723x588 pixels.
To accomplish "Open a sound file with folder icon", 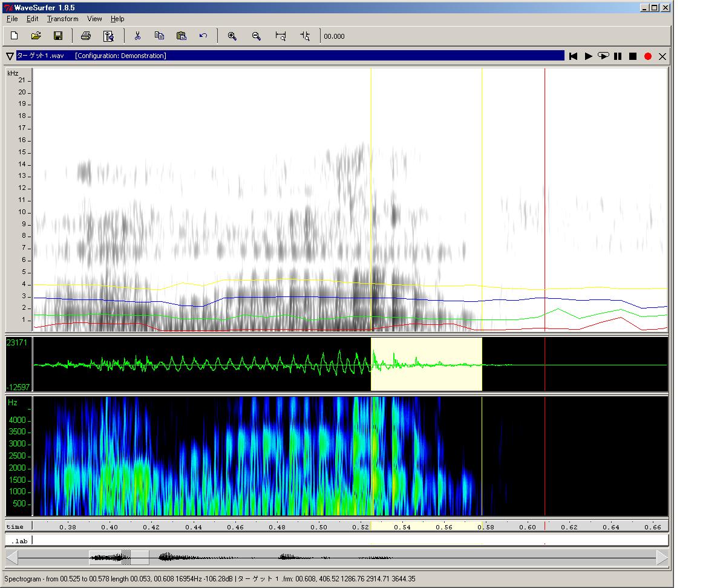I will tap(36, 36).
